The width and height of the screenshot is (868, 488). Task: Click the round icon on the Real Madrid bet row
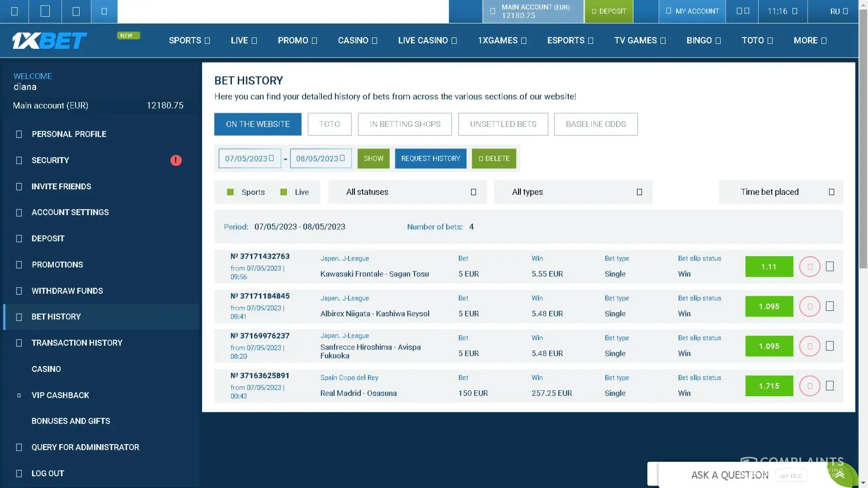click(809, 386)
